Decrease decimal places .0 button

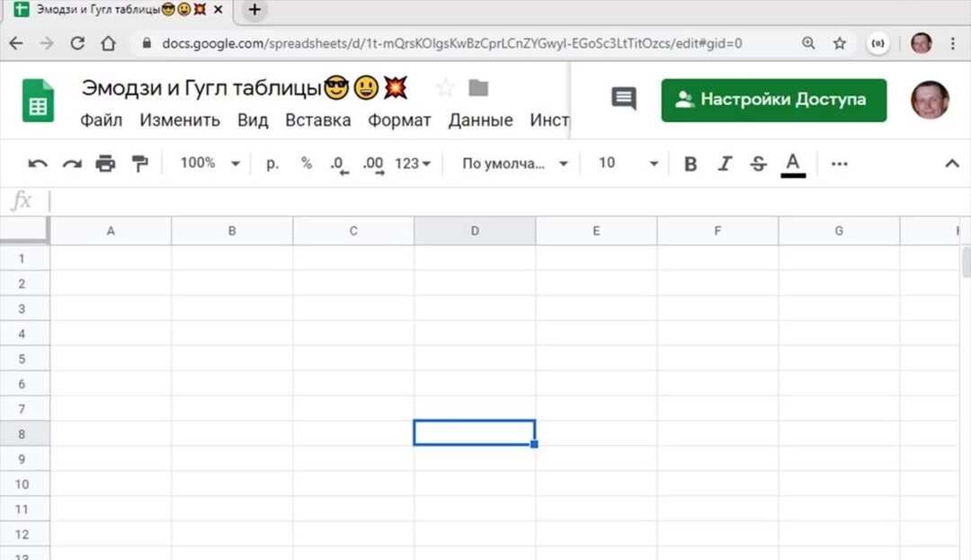click(339, 164)
